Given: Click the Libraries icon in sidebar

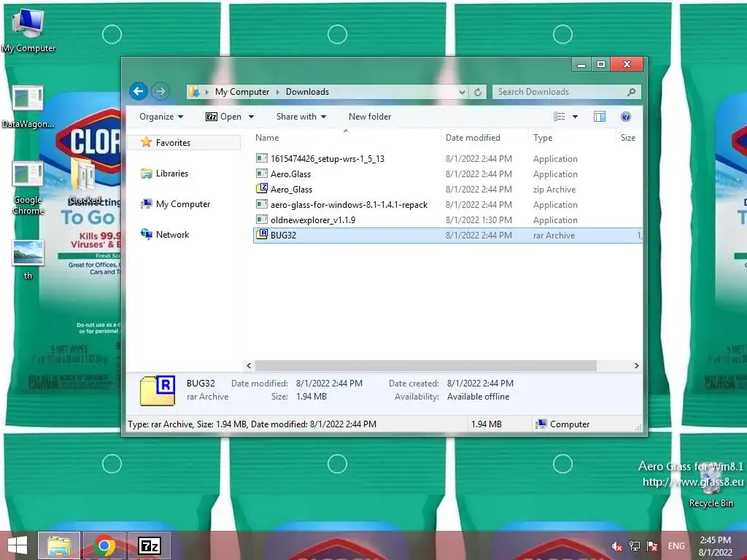Looking at the screenshot, I should click(x=146, y=174).
